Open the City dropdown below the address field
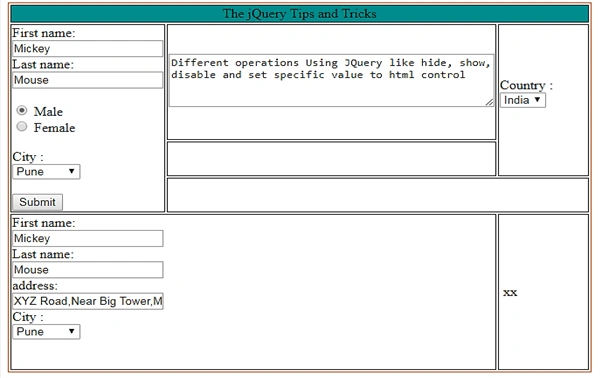 point(46,332)
